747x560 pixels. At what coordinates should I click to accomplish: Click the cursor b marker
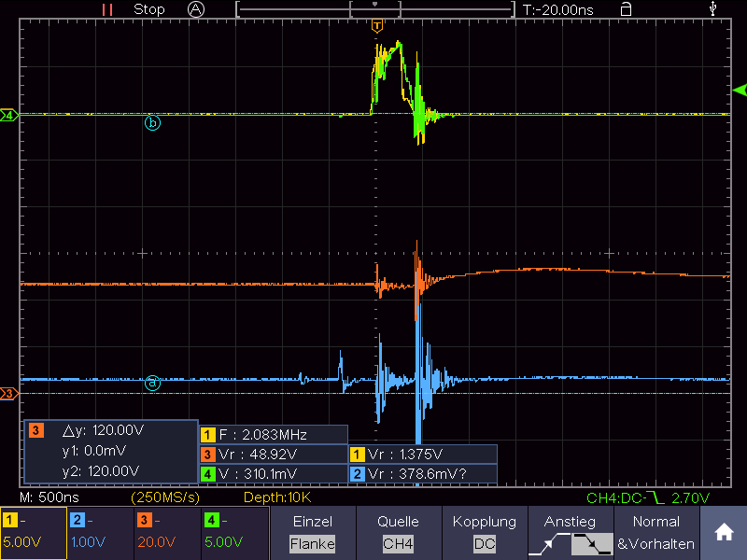pyautogui.click(x=152, y=123)
